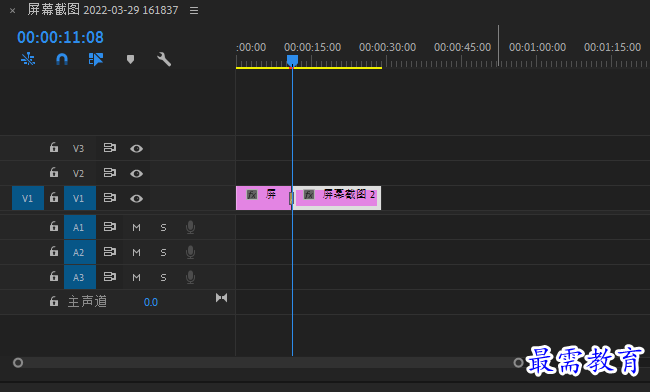650x392 pixels.
Task: Toggle insert sequences as nests icon
Action: tap(28, 59)
